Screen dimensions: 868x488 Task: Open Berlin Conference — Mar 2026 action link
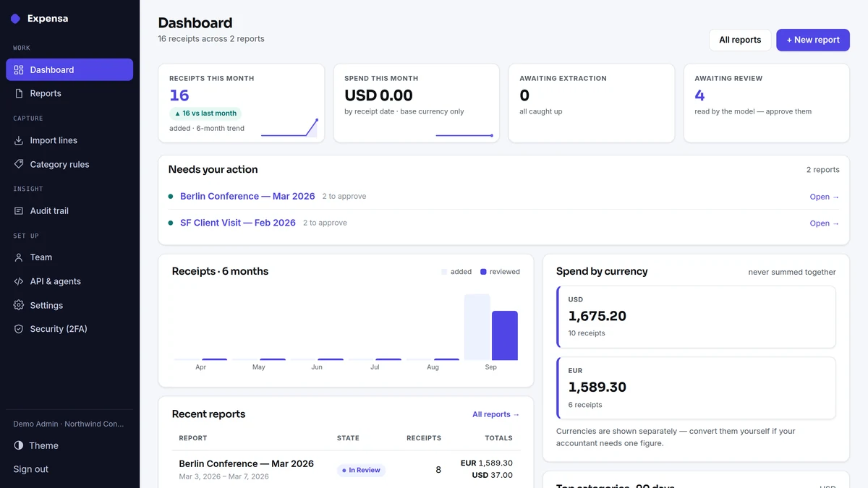pyautogui.click(x=247, y=196)
